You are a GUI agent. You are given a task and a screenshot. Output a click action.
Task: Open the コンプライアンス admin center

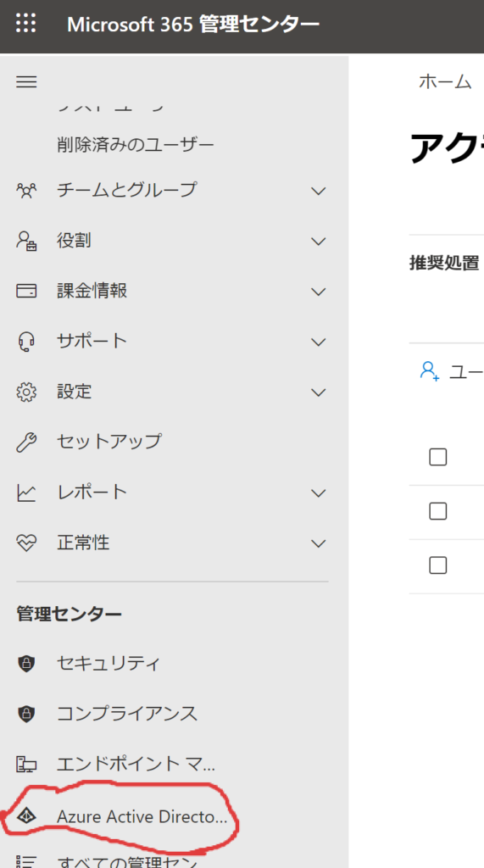[x=127, y=714]
